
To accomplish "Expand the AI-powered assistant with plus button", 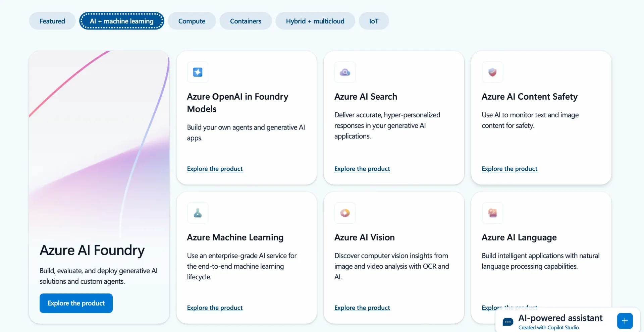I will tap(625, 321).
